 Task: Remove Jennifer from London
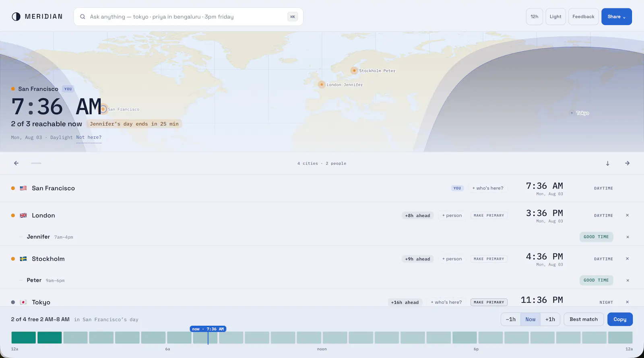point(627,237)
